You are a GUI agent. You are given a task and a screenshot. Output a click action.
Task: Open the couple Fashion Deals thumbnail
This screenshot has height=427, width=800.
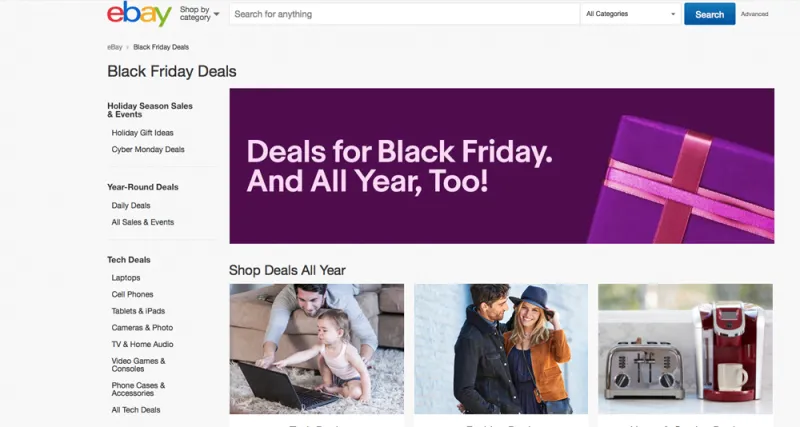tap(501, 349)
